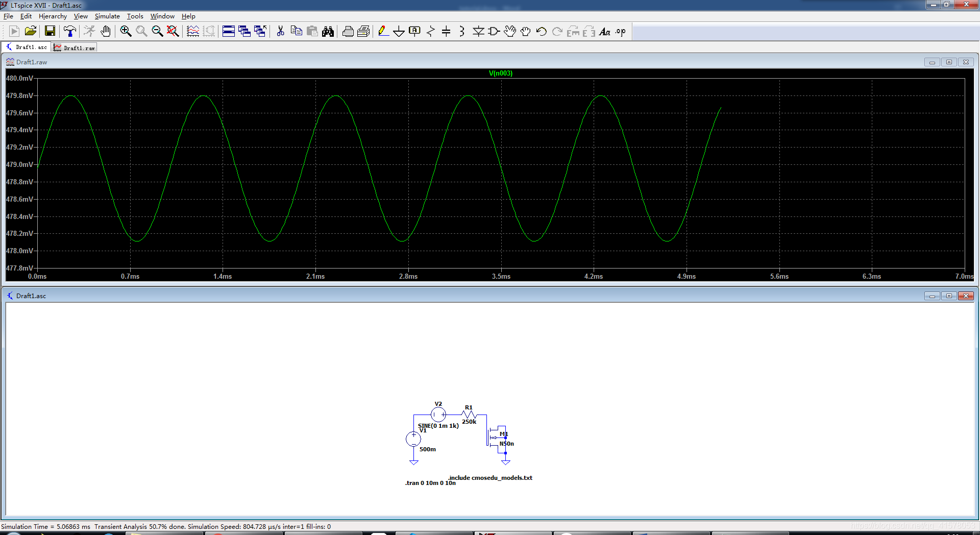Click the .include cmosedu_models.txt directive
The image size is (980, 535).
point(490,478)
